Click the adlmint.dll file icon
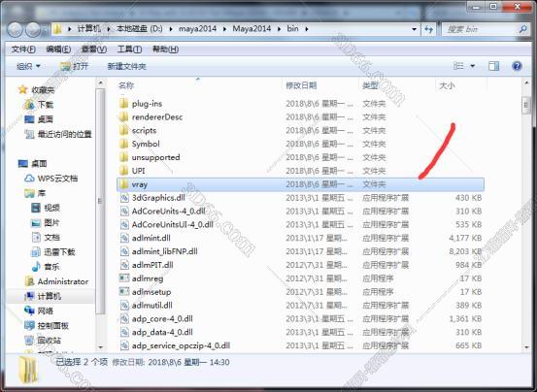The width and height of the screenshot is (537, 392). pos(124,238)
